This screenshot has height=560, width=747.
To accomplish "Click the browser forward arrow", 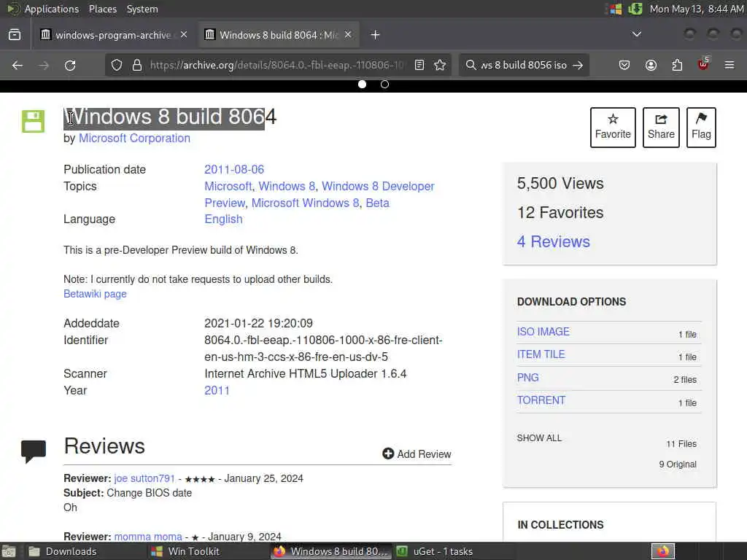I will point(44,65).
